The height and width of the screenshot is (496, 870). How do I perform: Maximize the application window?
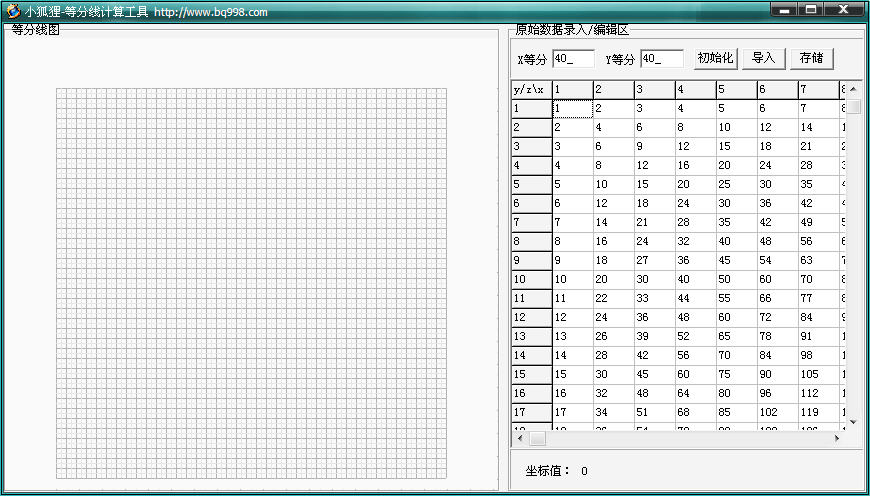pos(811,9)
